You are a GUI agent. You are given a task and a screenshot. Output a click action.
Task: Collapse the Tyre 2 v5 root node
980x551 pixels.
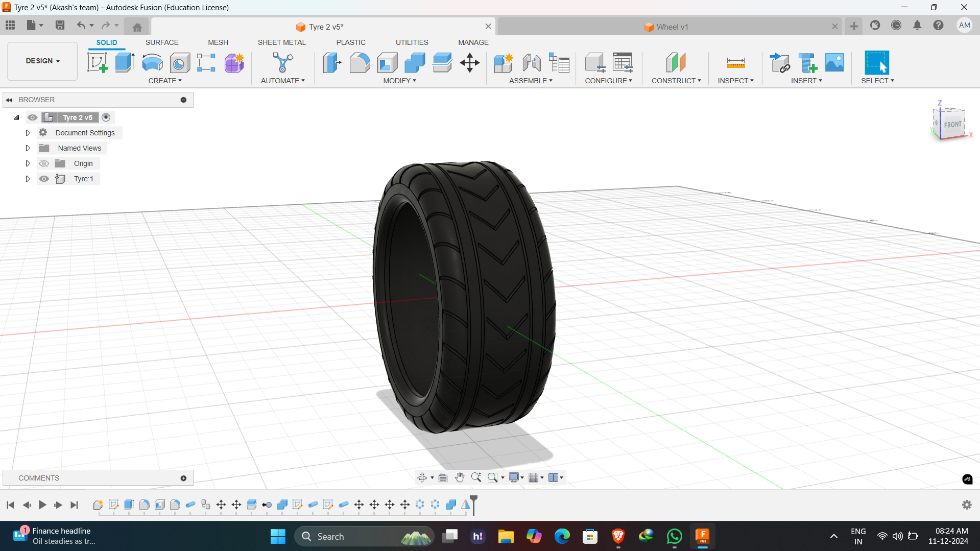pyautogui.click(x=17, y=117)
